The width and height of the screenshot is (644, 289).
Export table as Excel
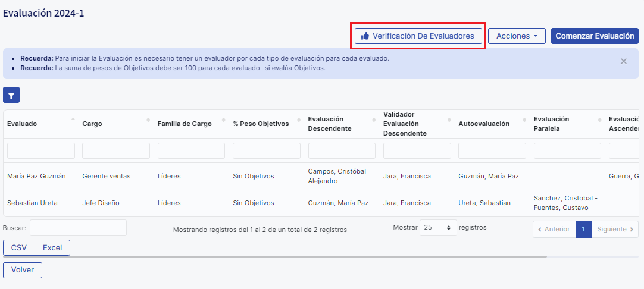52,247
